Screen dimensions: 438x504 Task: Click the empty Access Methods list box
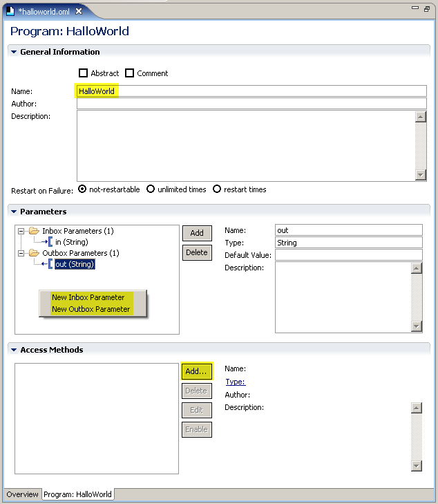coord(97,418)
